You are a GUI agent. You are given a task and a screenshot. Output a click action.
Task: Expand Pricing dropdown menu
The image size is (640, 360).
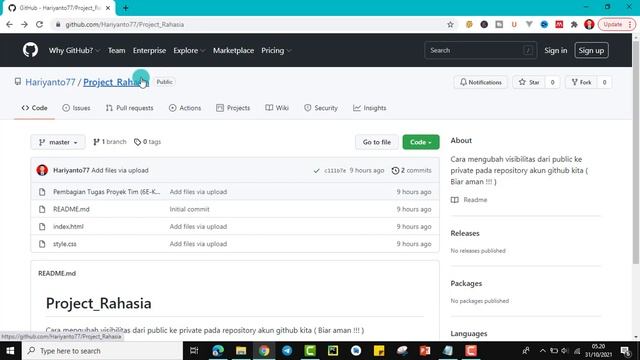pyautogui.click(x=276, y=51)
